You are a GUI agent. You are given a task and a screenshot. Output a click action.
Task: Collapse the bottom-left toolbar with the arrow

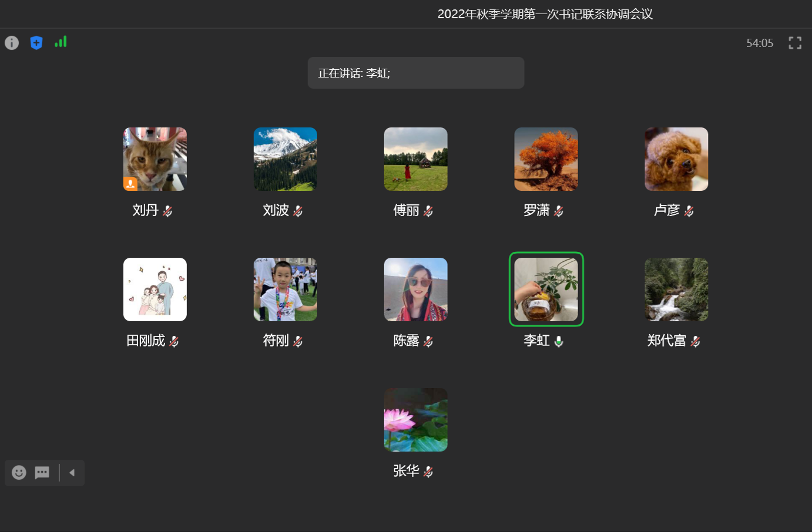[72, 472]
